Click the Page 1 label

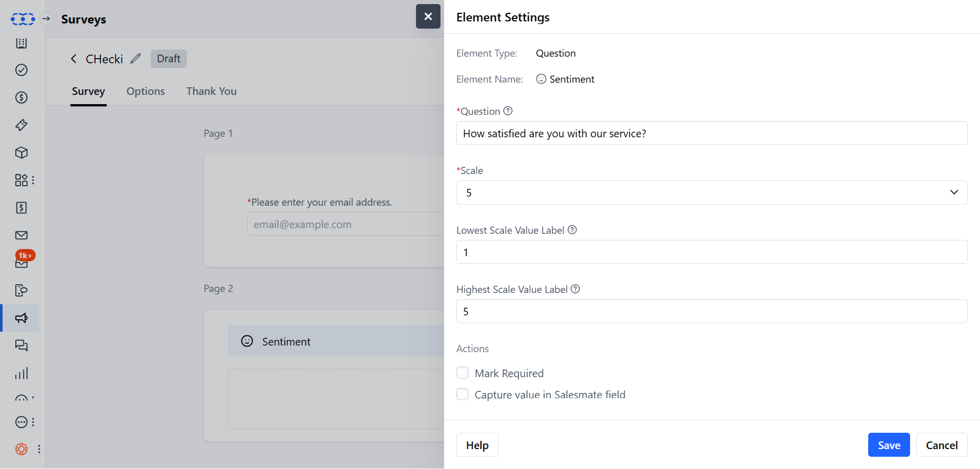point(218,133)
